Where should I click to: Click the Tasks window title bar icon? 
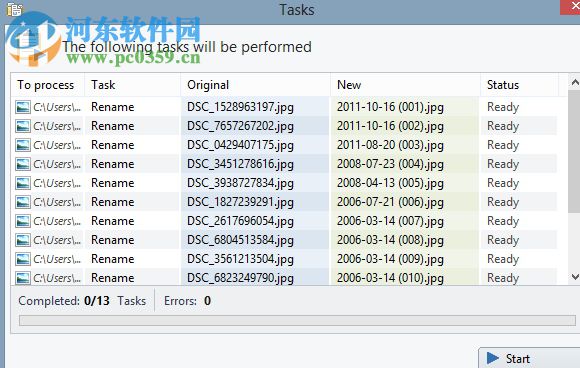click(14, 9)
